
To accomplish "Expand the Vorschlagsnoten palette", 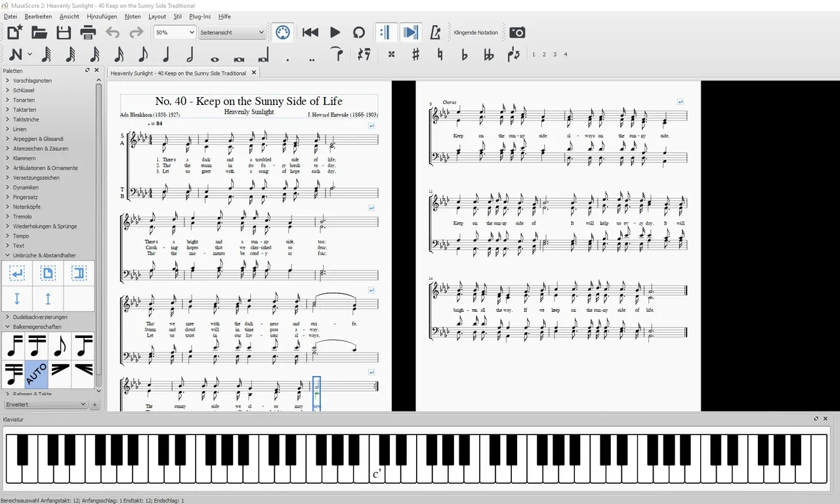I will pyautogui.click(x=33, y=81).
